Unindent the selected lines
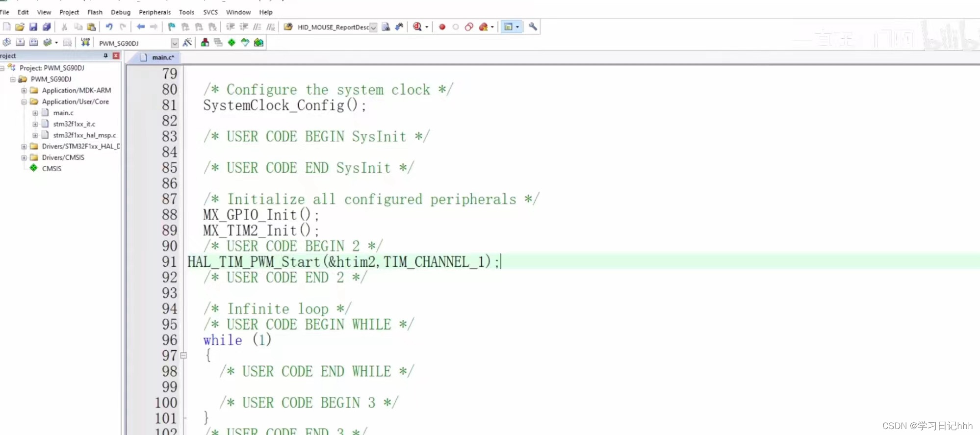This screenshot has width=980, height=435. click(244, 27)
